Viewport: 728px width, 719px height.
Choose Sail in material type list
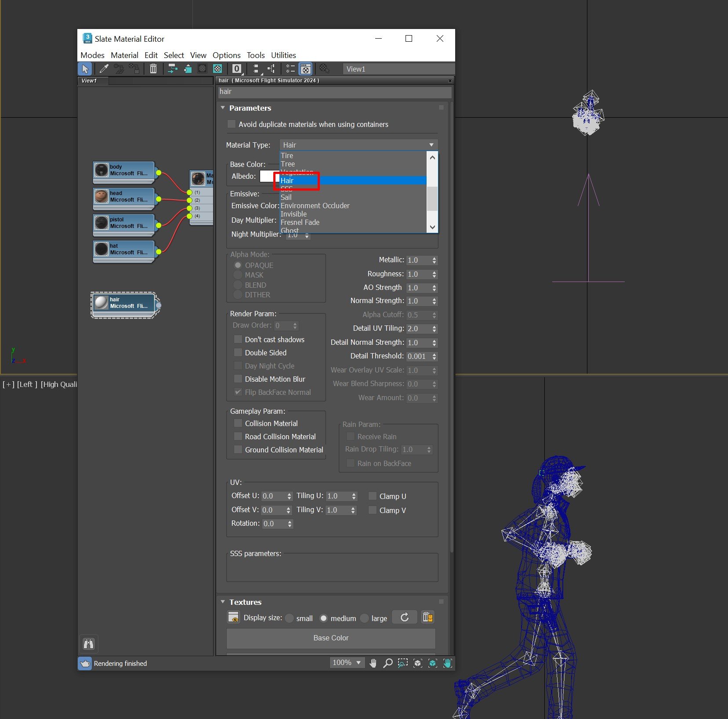coord(353,197)
